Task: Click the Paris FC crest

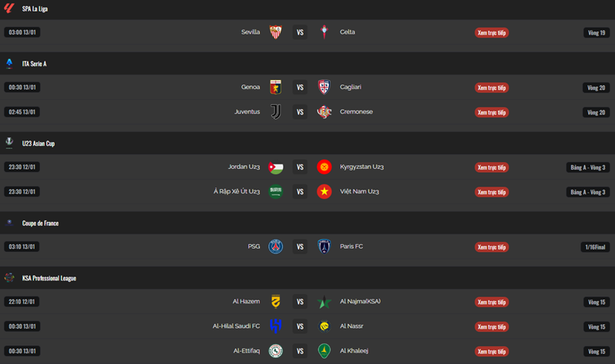Action: tap(324, 247)
